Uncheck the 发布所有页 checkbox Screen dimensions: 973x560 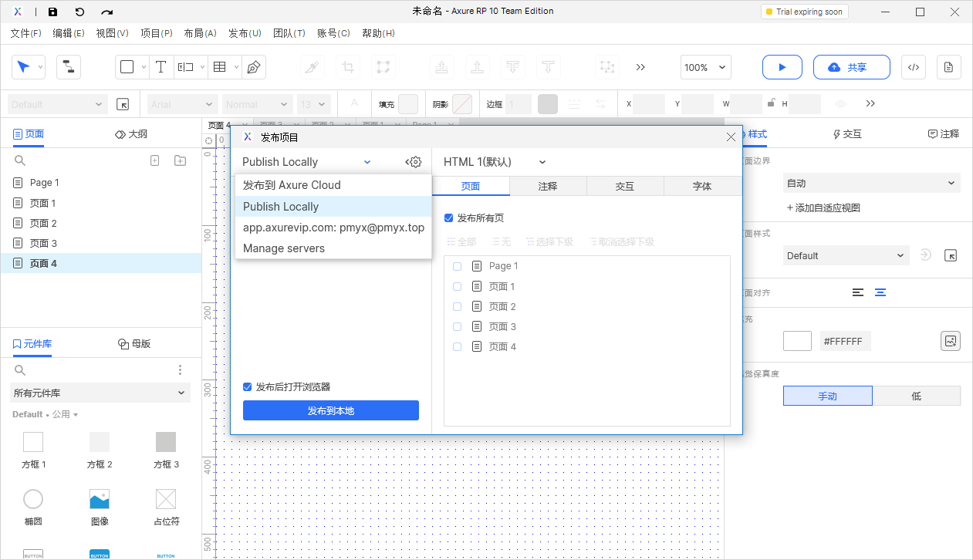coord(448,218)
